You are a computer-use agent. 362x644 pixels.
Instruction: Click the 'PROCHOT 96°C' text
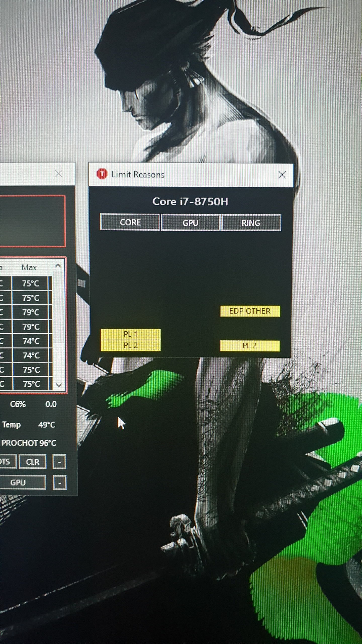click(29, 443)
